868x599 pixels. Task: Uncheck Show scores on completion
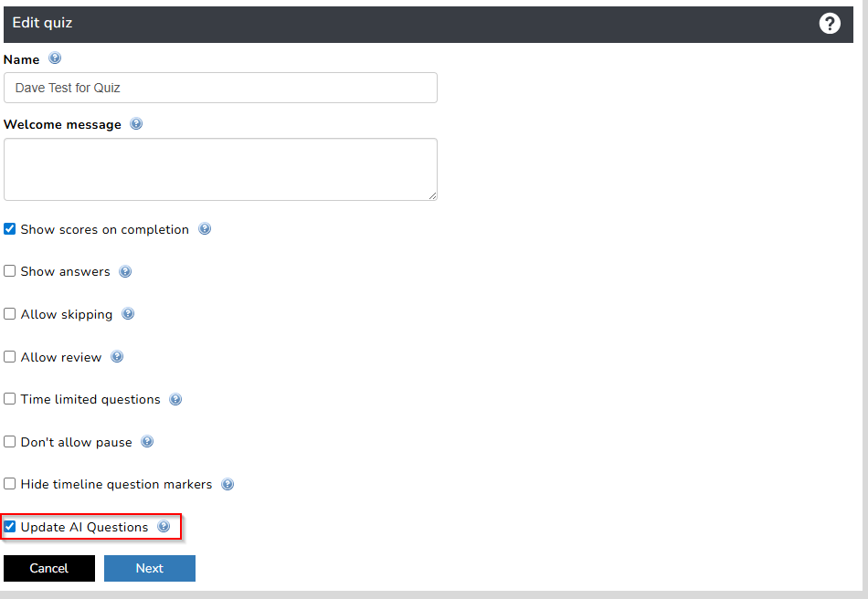pyautogui.click(x=9, y=228)
